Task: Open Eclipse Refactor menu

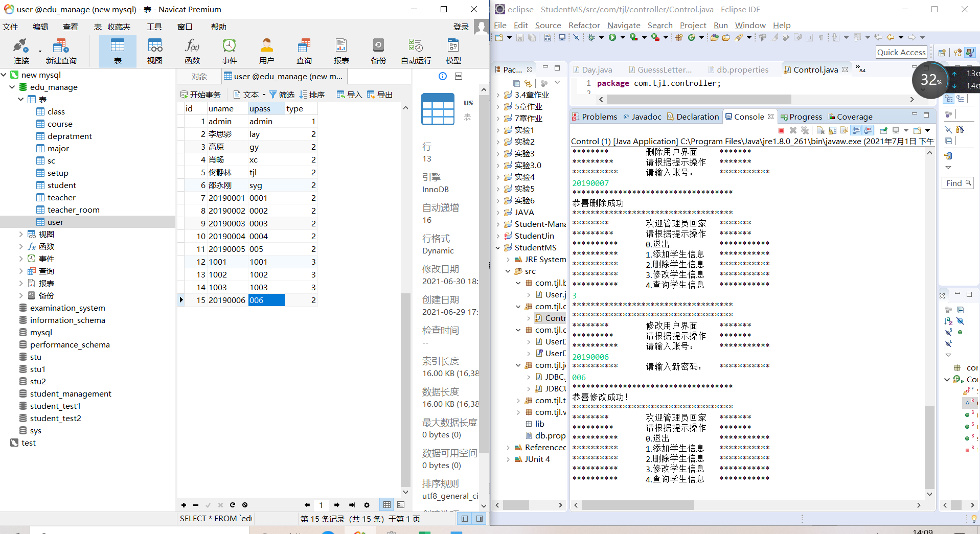Action: [x=584, y=25]
